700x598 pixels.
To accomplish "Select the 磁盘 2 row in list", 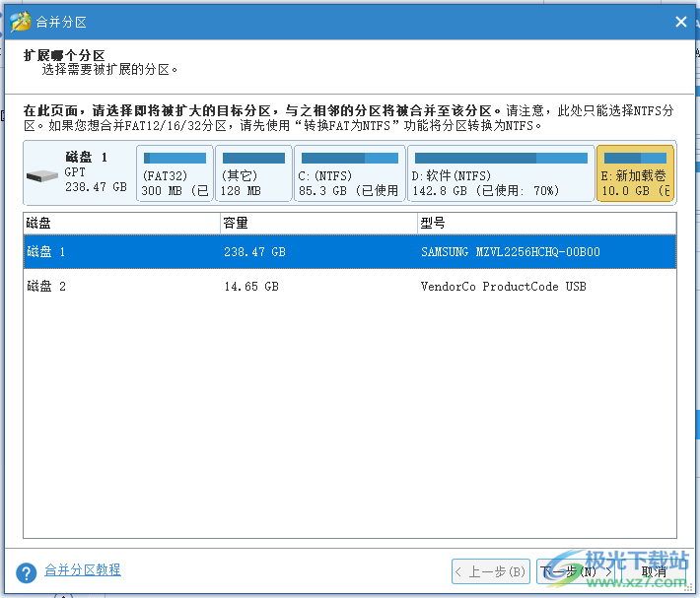I will [x=350, y=287].
